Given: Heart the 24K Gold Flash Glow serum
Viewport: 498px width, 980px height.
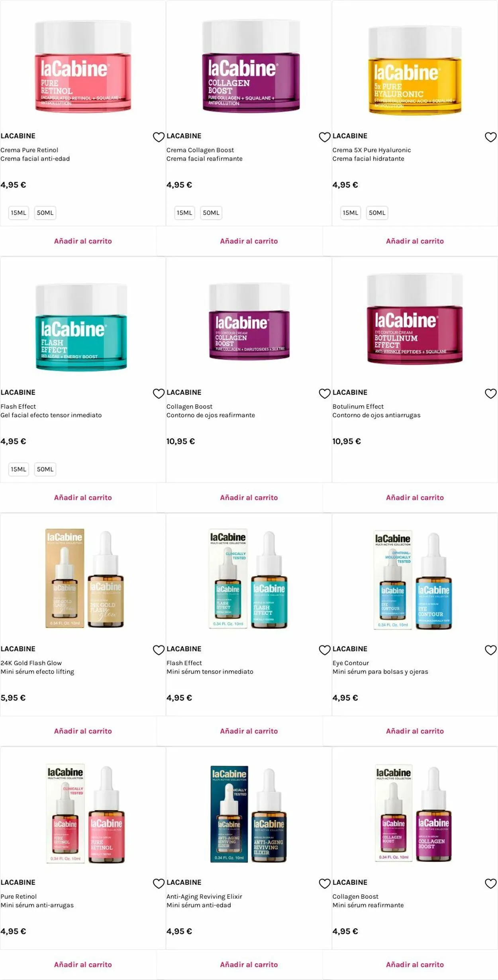Looking at the screenshot, I should pos(159,650).
